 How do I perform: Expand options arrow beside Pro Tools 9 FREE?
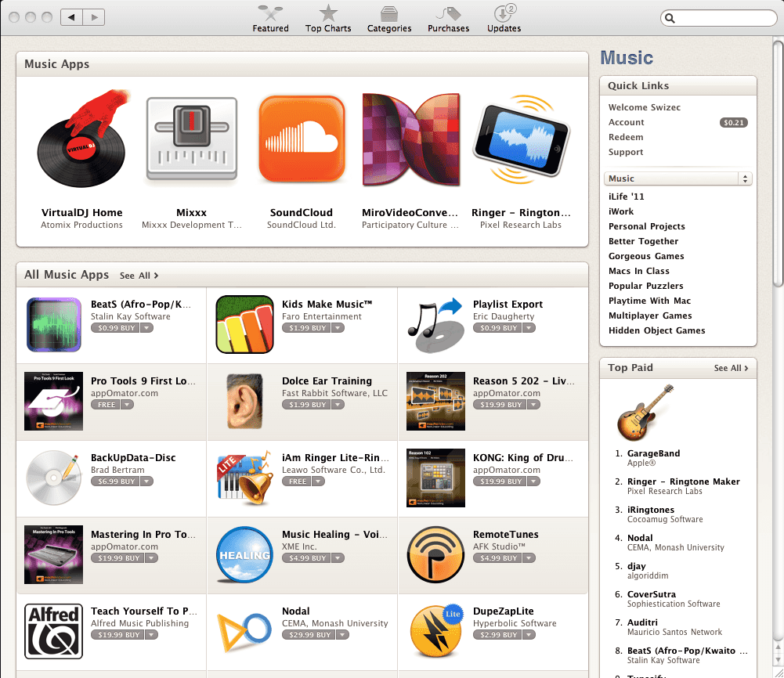[x=127, y=405]
